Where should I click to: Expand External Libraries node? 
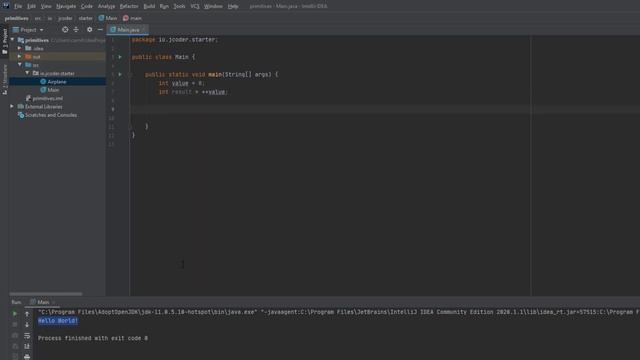click(x=12, y=107)
